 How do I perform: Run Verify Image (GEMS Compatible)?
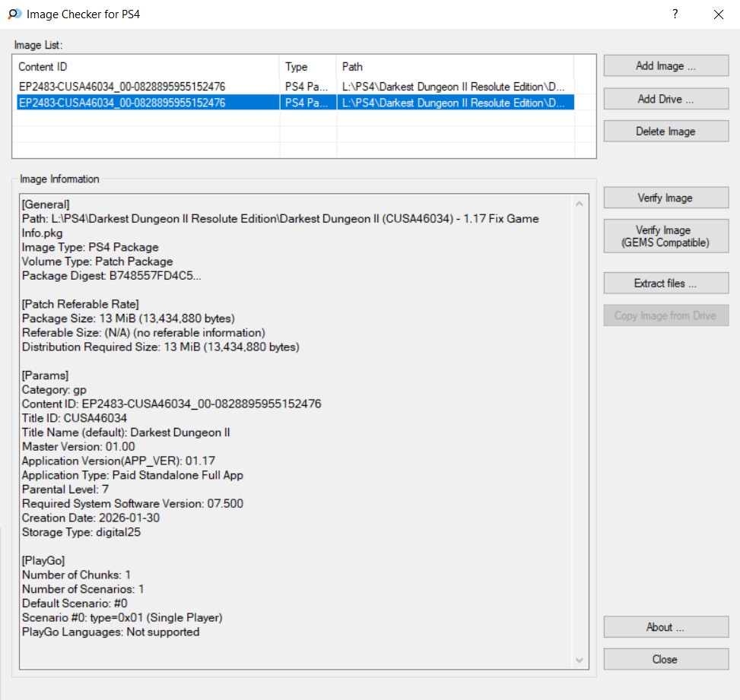coord(665,236)
